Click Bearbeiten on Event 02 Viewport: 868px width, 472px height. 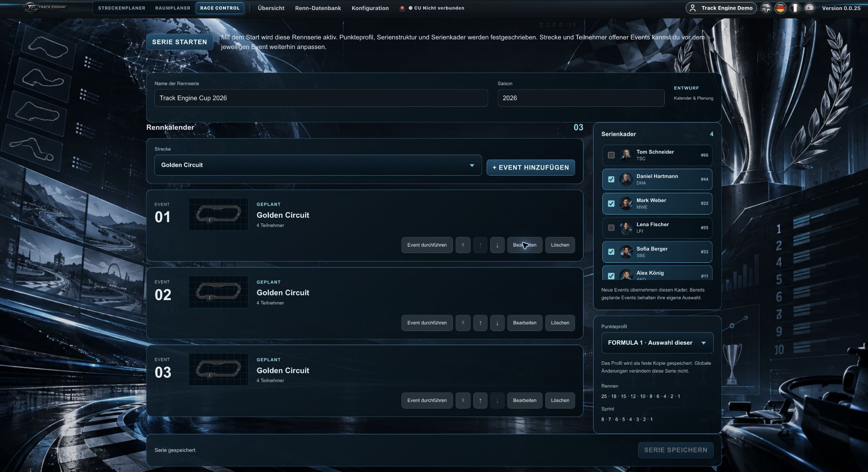coord(524,323)
